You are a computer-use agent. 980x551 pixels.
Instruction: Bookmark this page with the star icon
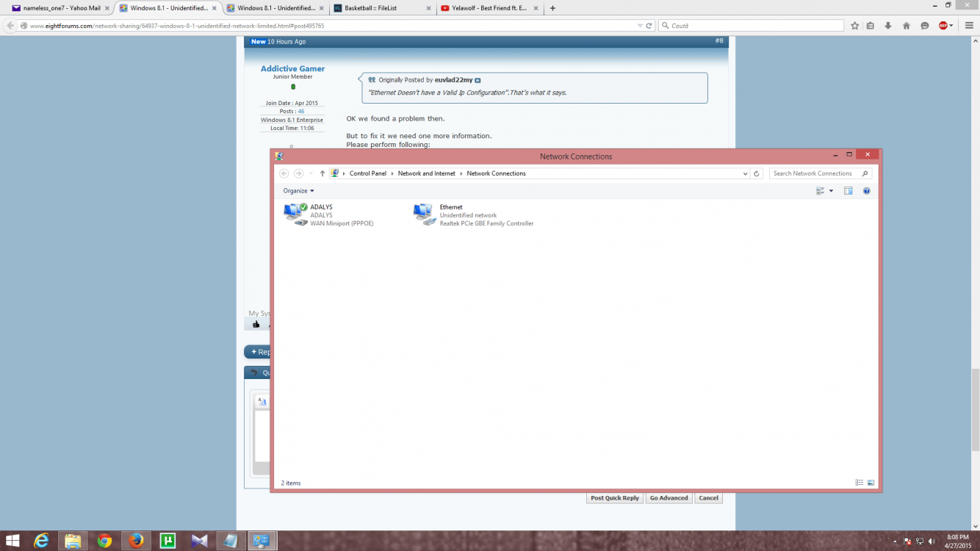[855, 26]
